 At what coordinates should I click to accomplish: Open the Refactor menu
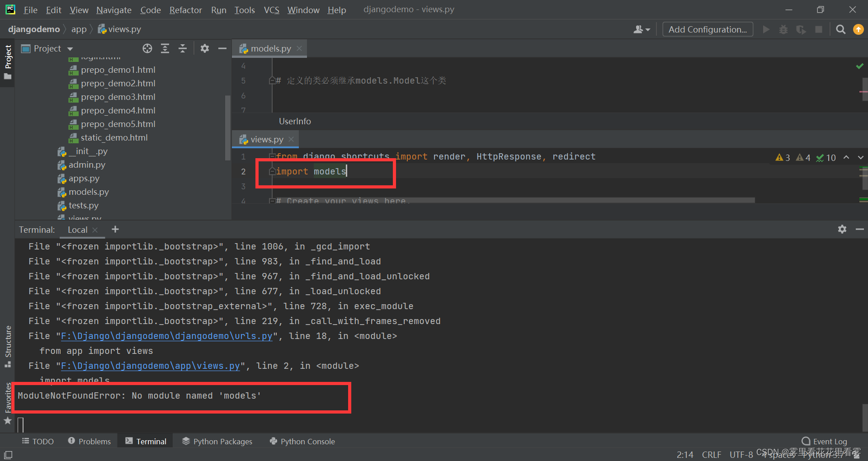point(185,9)
